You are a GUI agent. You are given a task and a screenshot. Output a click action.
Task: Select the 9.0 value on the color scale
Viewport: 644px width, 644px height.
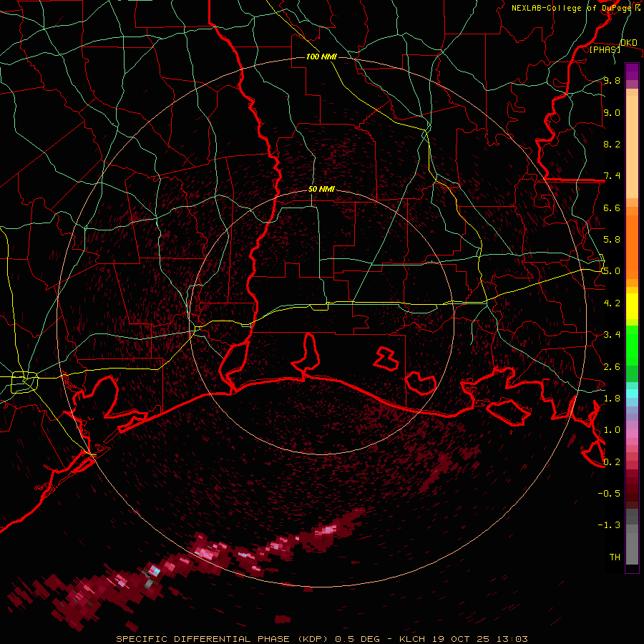click(612, 112)
